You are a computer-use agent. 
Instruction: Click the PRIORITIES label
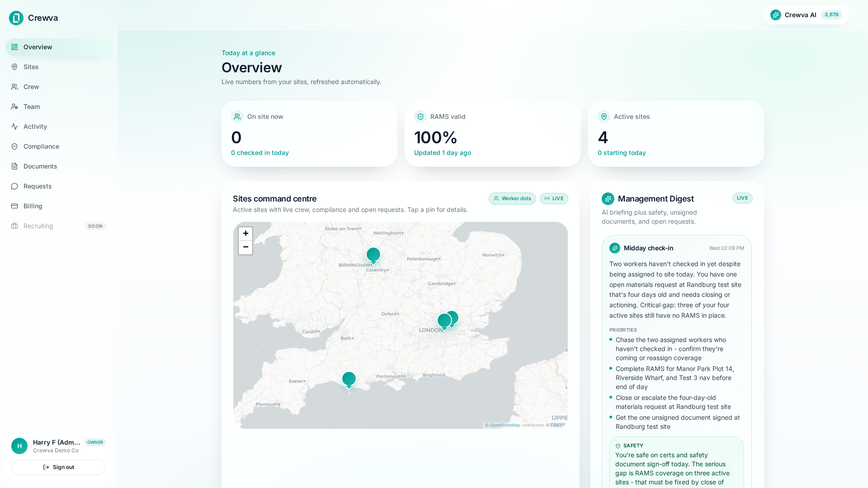[x=623, y=330]
